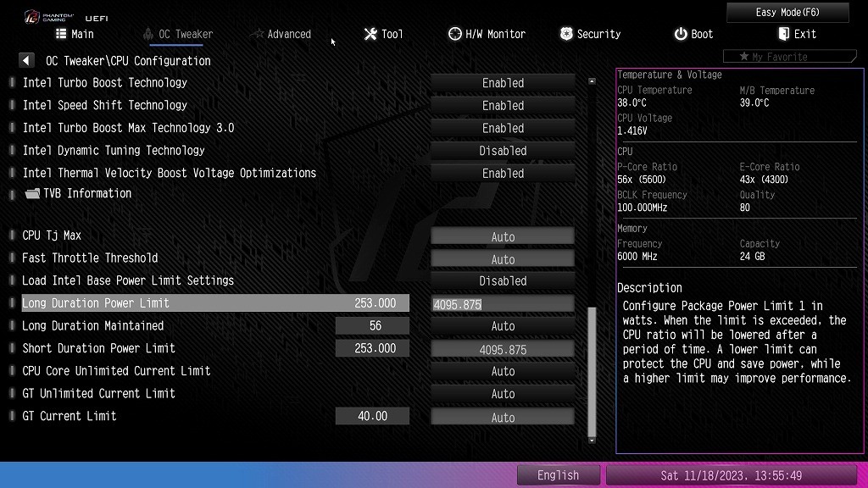Click the Short Duration Power Limit value field
Viewport: 868px width, 488px height.
(503, 349)
